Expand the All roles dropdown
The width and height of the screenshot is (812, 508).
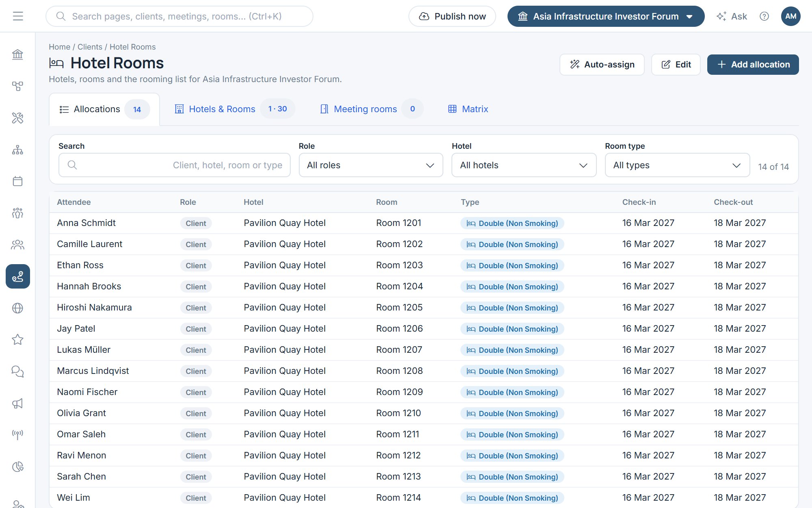click(x=371, y=165)
